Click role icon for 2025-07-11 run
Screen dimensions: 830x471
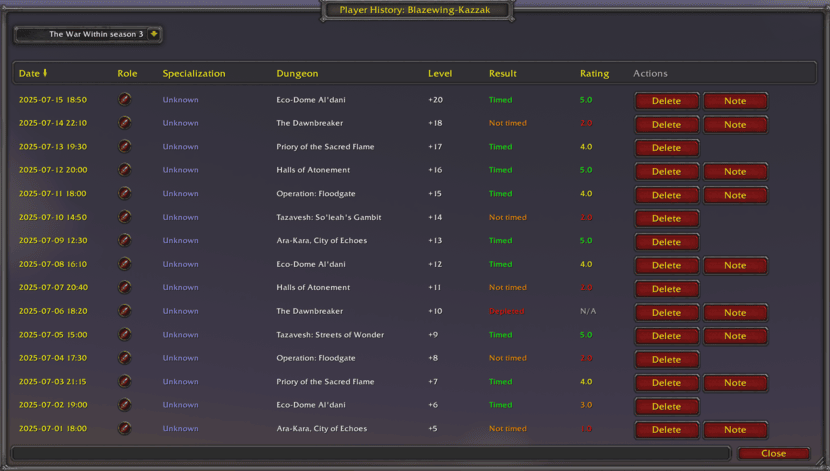tap(124, 193)
